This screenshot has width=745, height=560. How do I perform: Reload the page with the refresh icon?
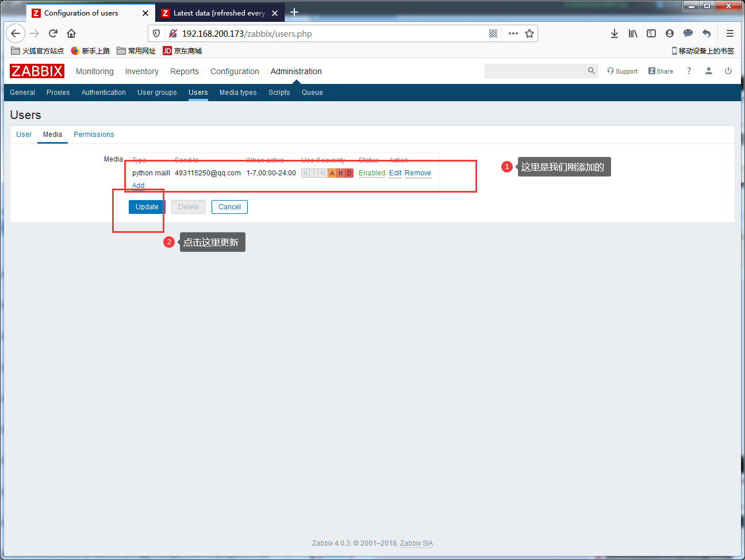pos(53,33)
